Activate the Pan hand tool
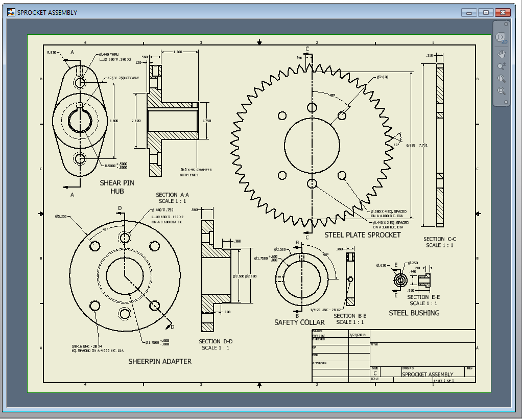Viewport: 522px width, 420px height. (x=500, y=53)
